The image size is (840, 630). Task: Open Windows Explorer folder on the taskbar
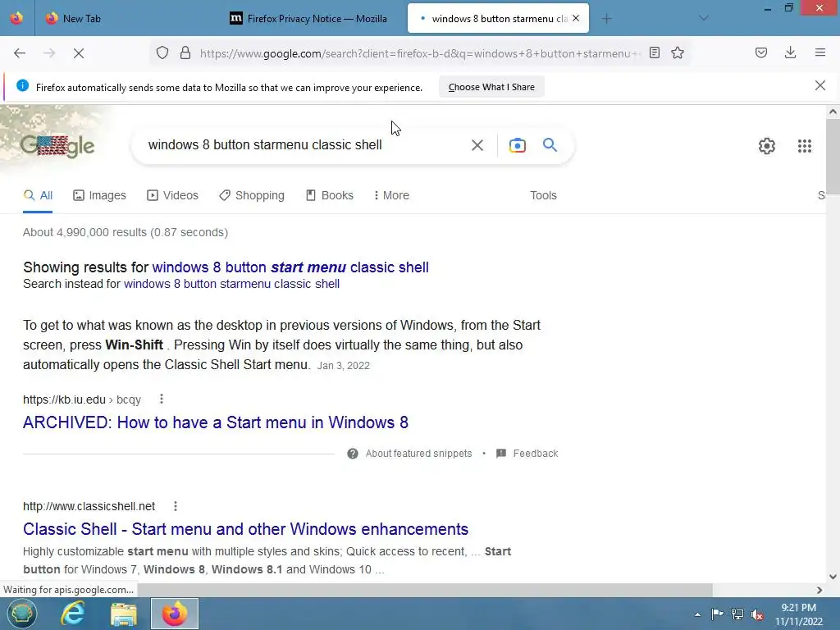(x=124, y=614)
